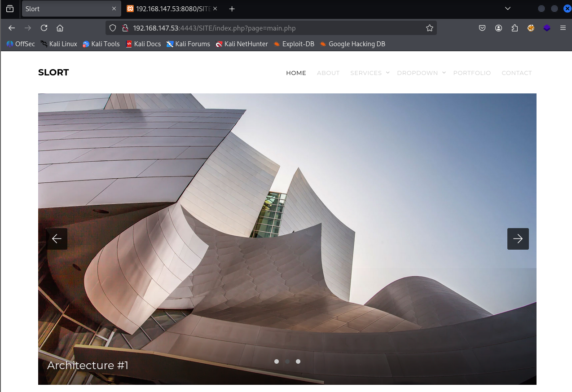Select the first carousel dot indicator

pos(277,361)
